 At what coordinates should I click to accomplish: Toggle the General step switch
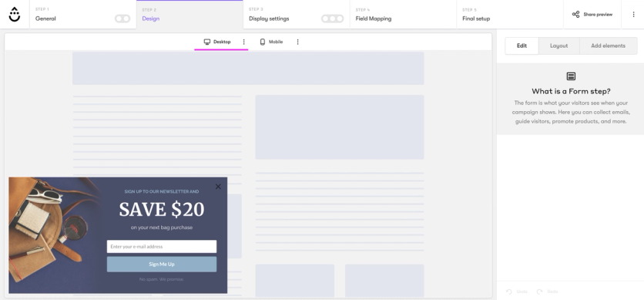122,19
